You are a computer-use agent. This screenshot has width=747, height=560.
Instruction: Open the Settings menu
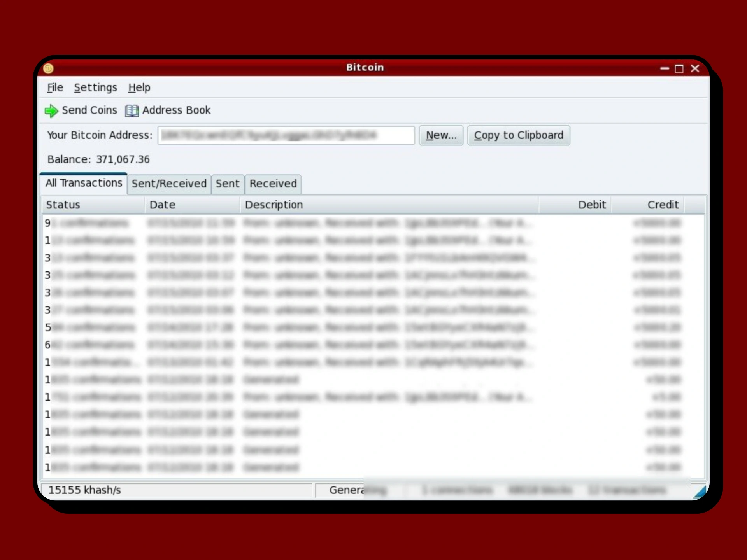click(x=95, y=88)
